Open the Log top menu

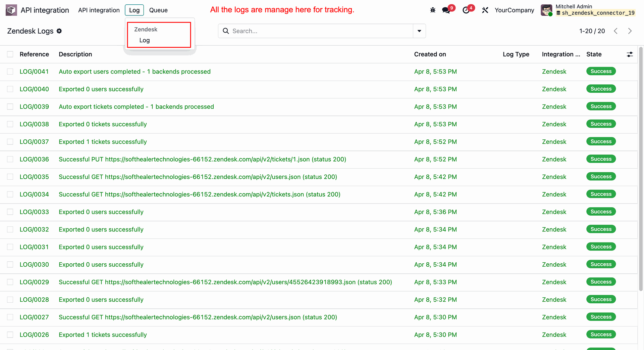pyautogui.click(x=134, y=10)
